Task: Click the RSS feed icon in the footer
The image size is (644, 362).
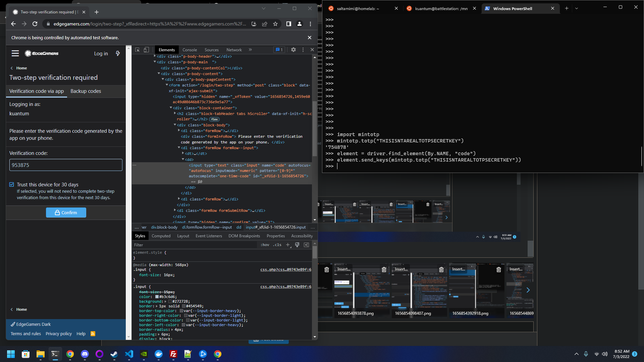Action: [93, 334]
